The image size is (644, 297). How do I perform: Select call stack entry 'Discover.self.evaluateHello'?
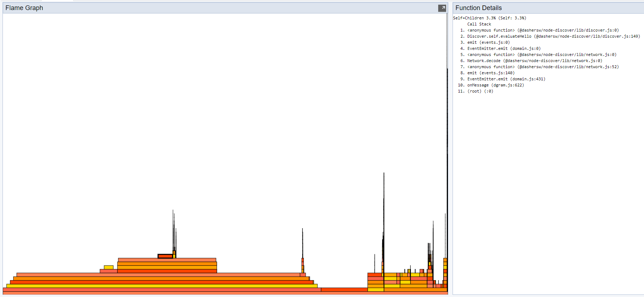(553, 36)
